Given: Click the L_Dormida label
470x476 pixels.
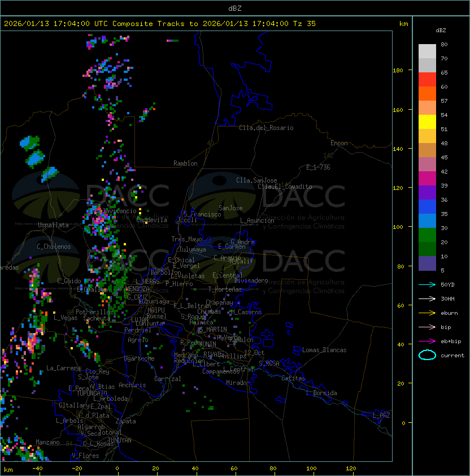Looking at the screenshot, I should [x=321, y=393].
